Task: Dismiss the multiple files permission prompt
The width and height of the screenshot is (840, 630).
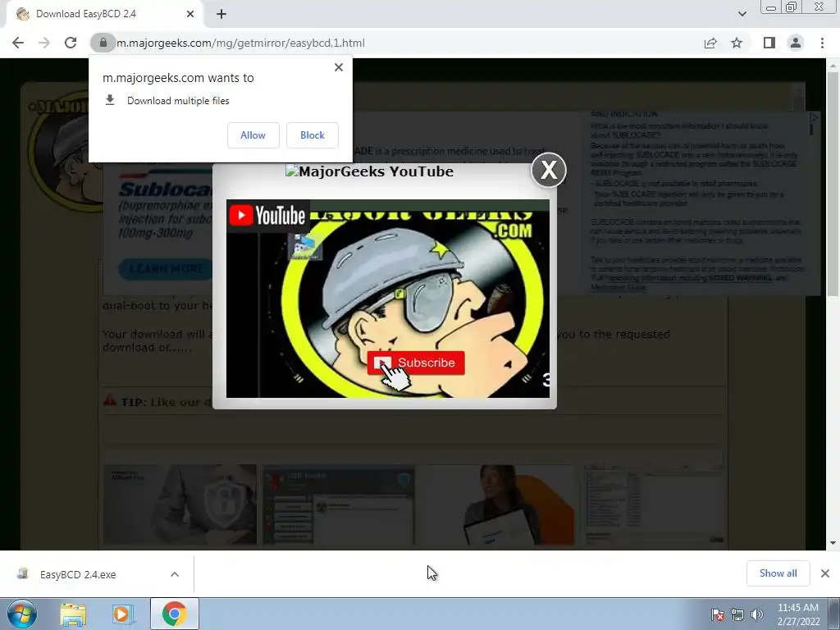Action: tap(339, 67)
